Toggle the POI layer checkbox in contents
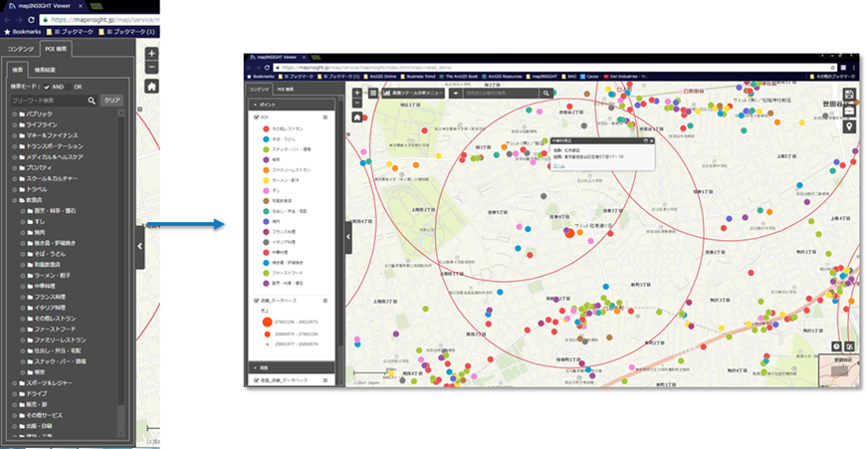Screen dimensions: 868x449 256,116
